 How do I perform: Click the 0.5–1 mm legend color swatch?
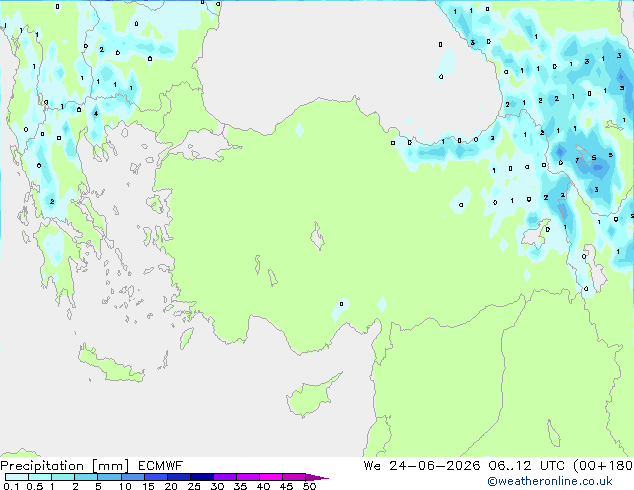40,477
